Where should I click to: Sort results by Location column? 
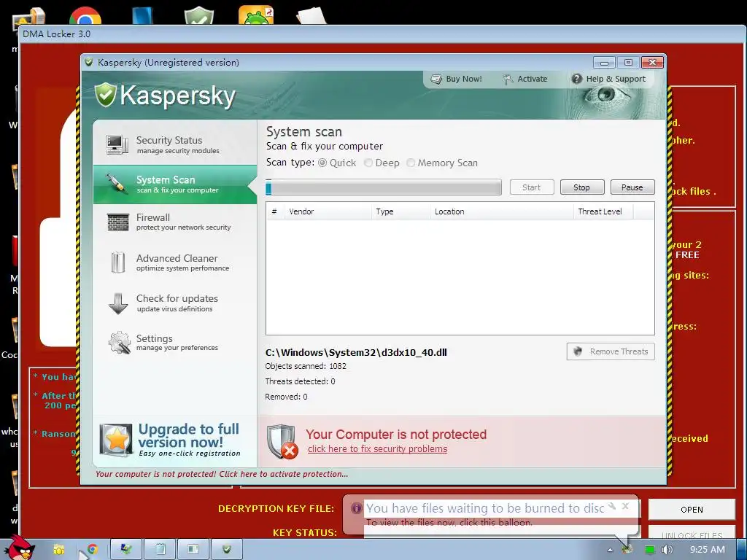[x=502, y=211]
